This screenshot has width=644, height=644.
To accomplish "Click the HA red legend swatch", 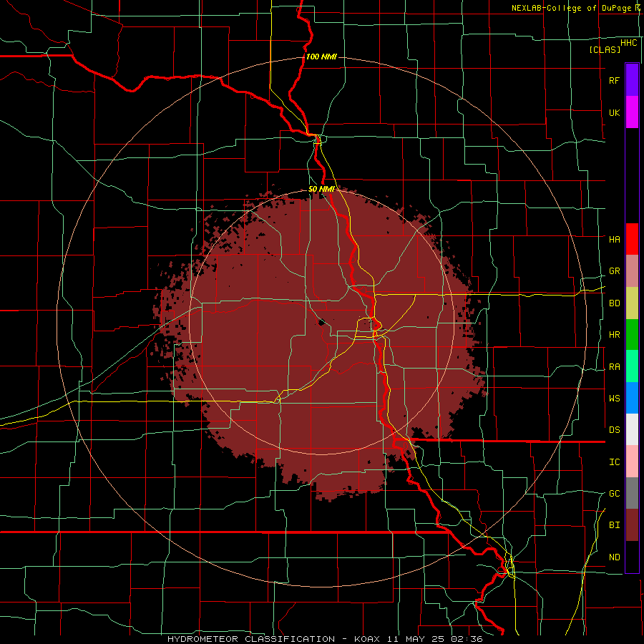I will tap(632, 239).
